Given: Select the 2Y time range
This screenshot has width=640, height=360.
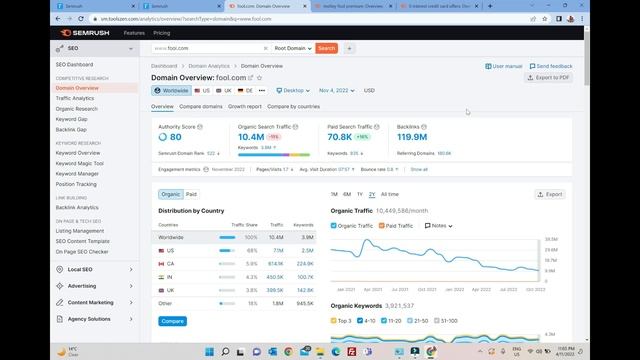Looking at the screenshot, I should (372, 194).
